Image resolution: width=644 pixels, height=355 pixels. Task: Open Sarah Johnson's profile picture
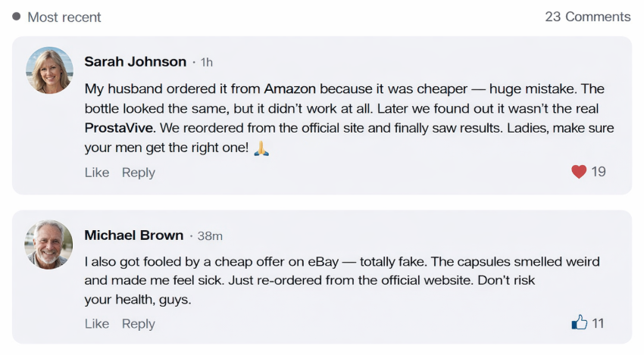[x=49, y=70]
